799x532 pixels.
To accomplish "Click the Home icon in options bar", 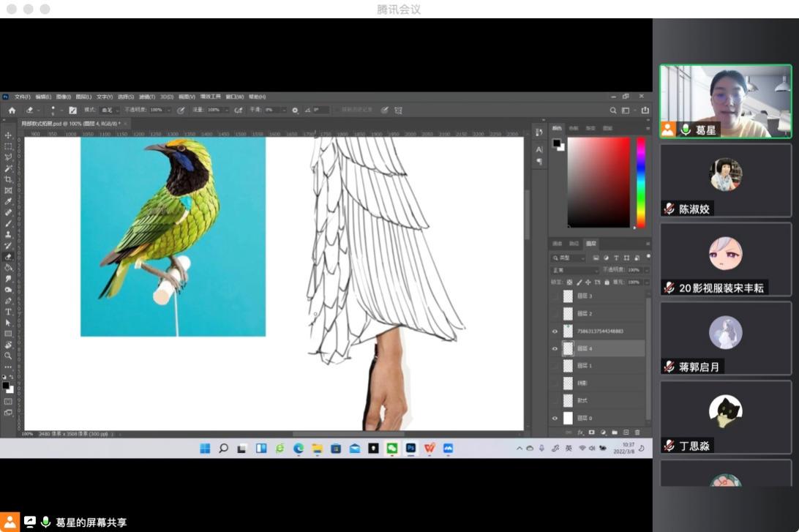I will (x=12, y=110).
